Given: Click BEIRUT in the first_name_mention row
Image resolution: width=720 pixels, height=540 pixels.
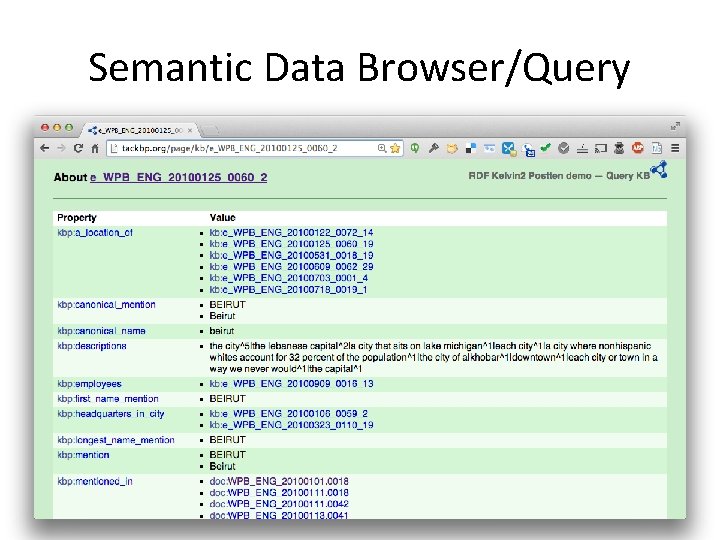Looking at the screenshot, I should tap(227, 399).
